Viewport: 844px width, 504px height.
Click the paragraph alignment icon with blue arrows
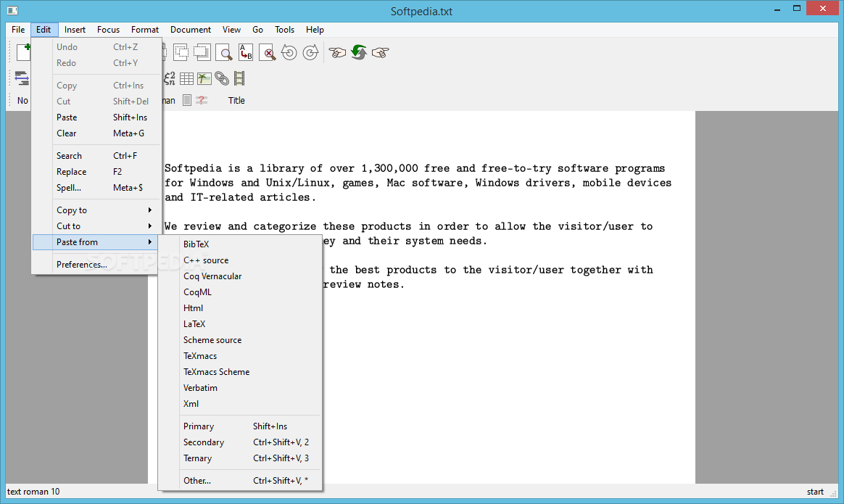point(22,78)
